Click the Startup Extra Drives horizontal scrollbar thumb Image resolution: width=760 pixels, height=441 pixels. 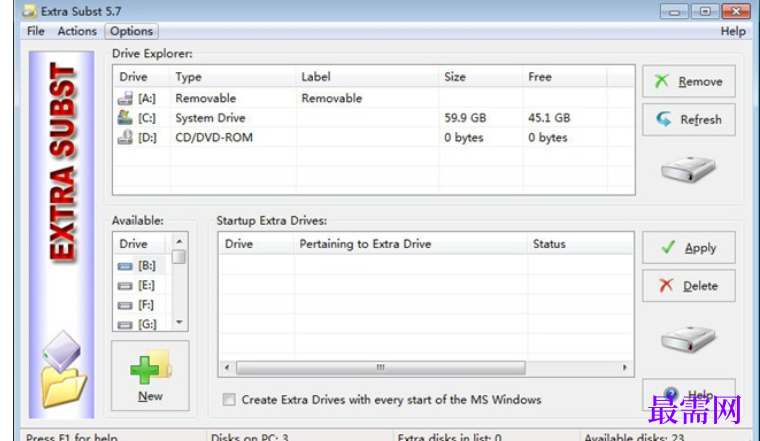[380, 368]
